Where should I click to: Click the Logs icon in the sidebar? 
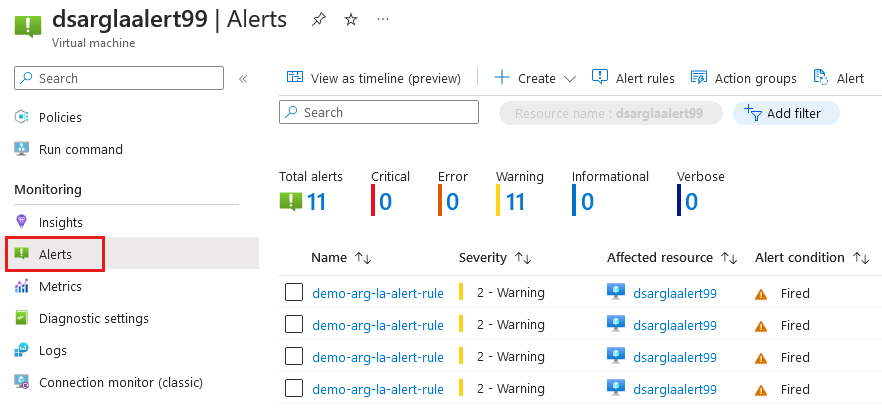[21, 350]
